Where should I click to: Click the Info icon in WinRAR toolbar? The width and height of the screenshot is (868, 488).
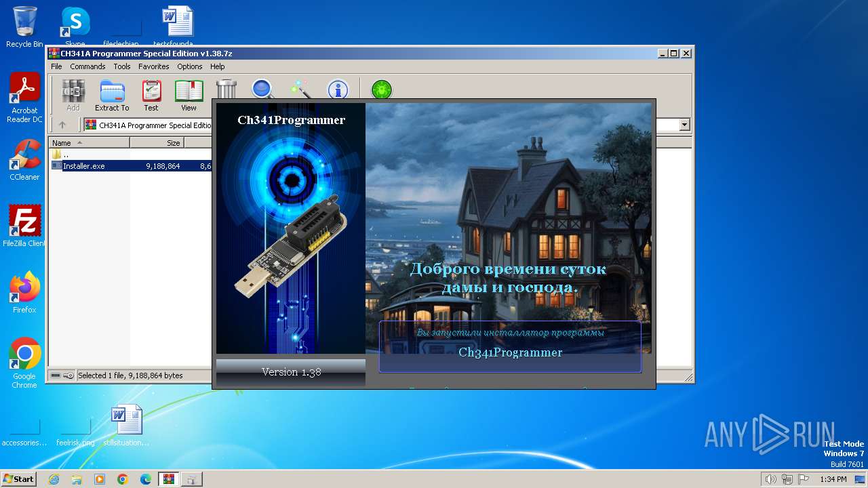point(338,89)
